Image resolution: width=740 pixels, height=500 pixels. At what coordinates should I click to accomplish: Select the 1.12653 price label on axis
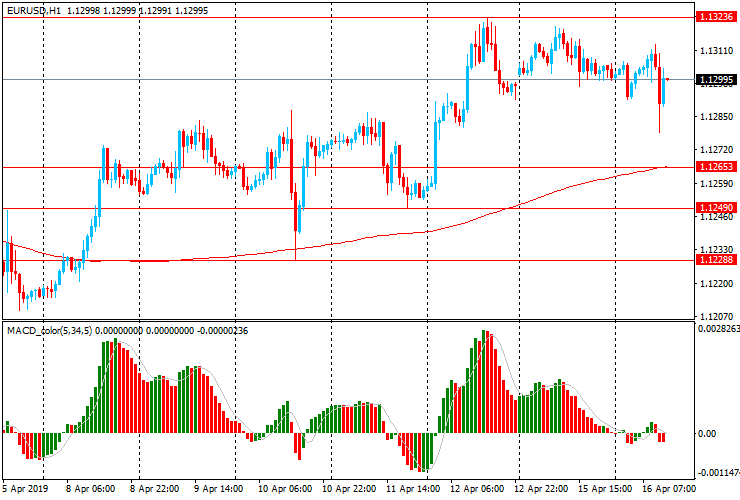[x=716, y=167]
